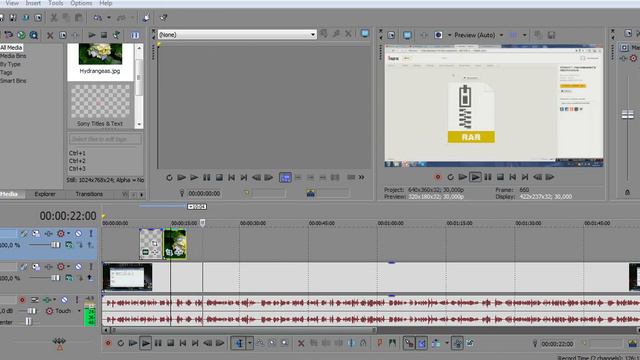Open Split Screen View dropdown arrow

(449, 35)
